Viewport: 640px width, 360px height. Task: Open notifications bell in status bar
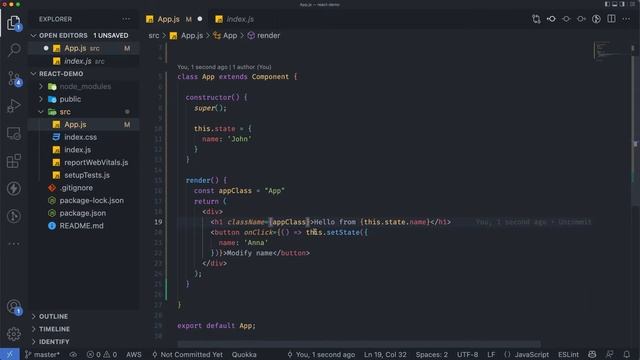click(627, 355)
